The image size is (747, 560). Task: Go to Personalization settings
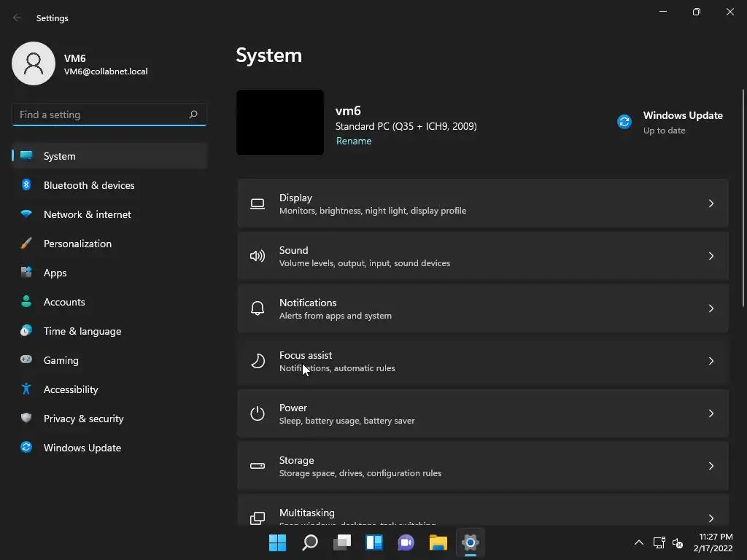[109, 244]
